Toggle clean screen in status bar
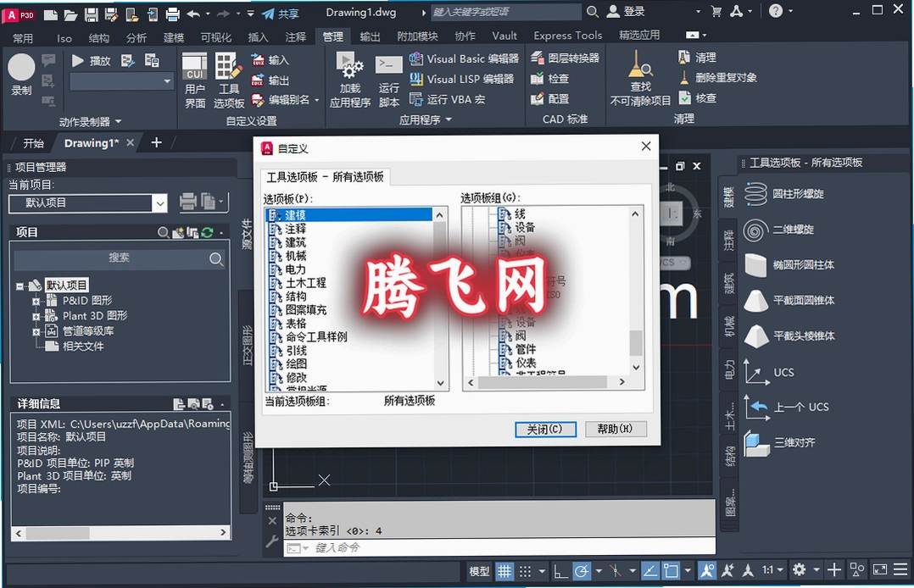 tap(879, 570)
